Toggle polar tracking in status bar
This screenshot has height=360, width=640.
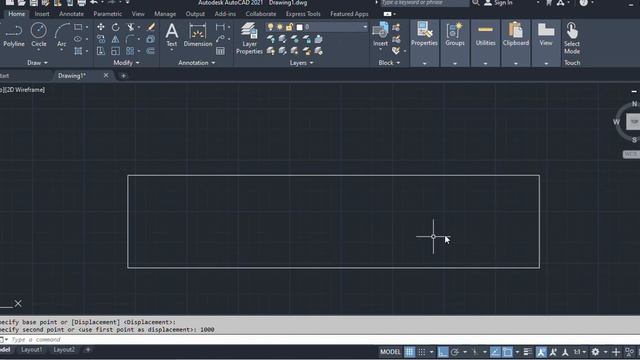455,352
